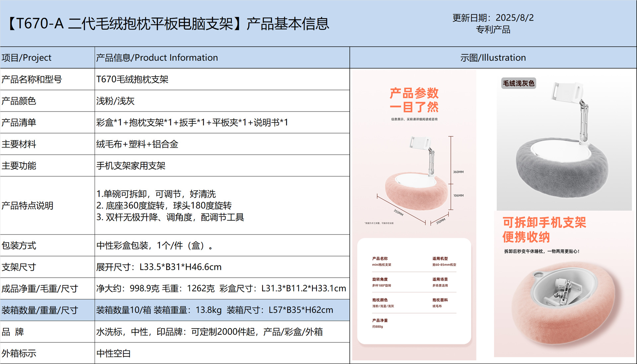Click the 示图/Illustration header cell
The width and height of the screenshot is (637, 364).
(493, 58)
